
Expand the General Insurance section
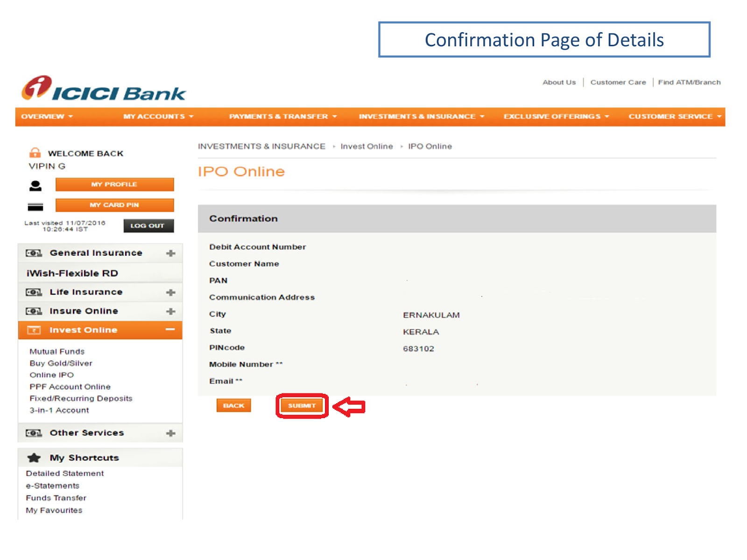tap(171, 253)
